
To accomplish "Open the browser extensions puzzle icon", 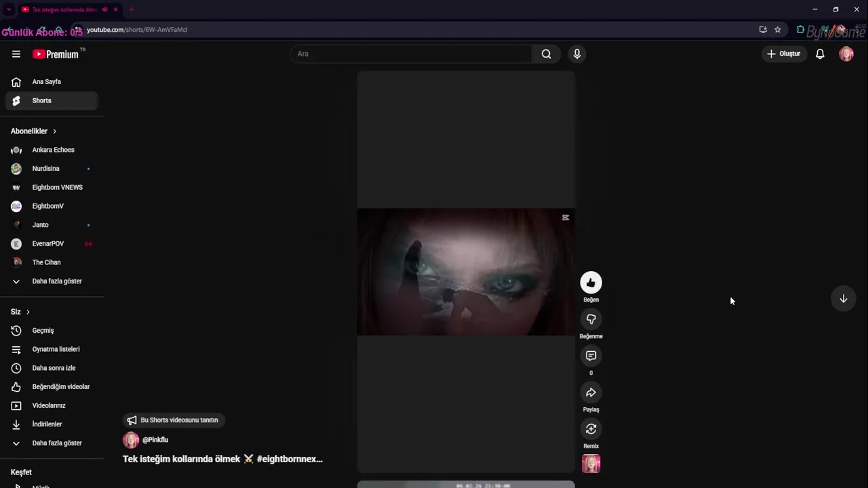I will (x=800, y=30).
